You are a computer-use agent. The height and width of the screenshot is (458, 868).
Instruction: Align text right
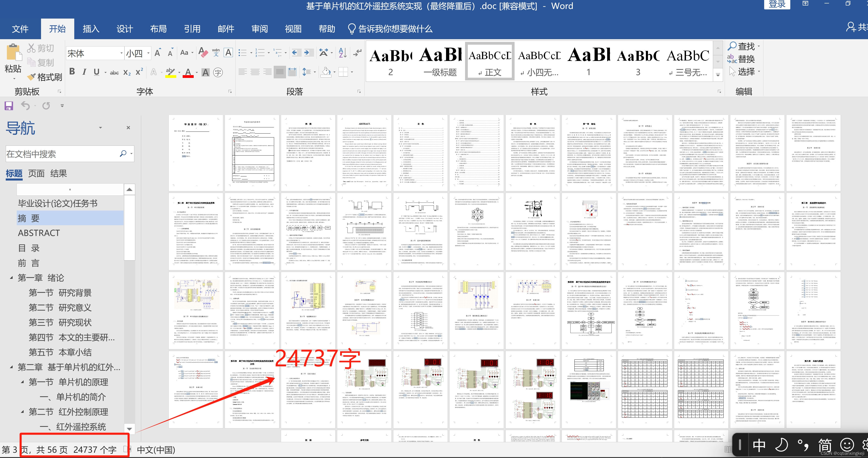(x=267, y=72)
